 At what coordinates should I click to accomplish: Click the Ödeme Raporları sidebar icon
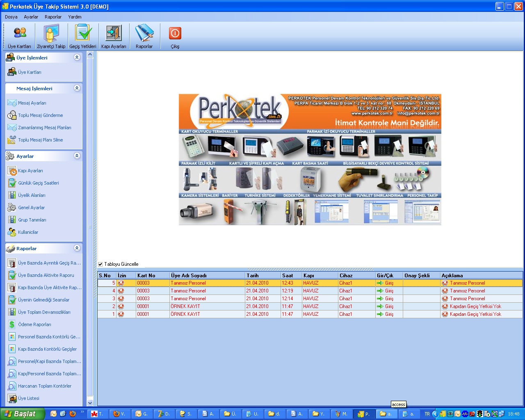click(12, 324)
